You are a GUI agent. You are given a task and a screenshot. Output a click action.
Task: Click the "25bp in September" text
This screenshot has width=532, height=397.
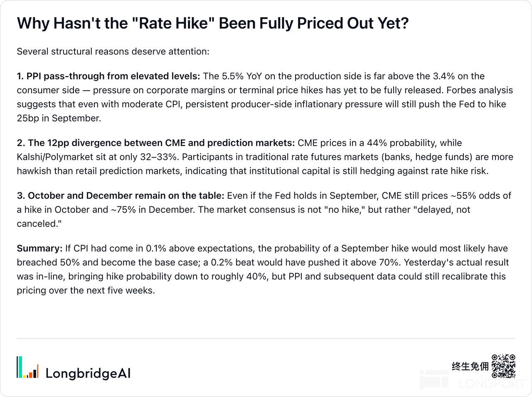coord(58,118)
